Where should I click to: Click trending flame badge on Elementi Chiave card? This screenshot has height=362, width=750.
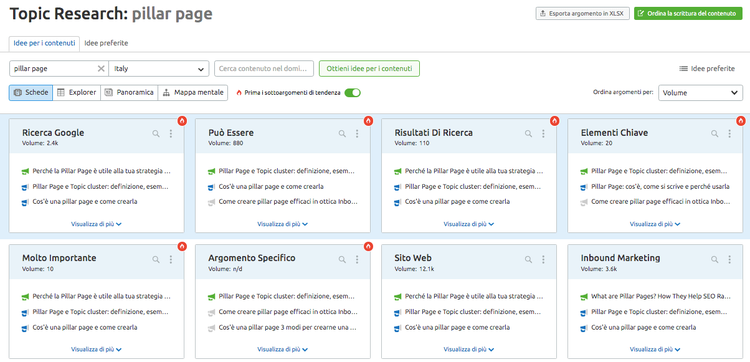tap(740, 121)
